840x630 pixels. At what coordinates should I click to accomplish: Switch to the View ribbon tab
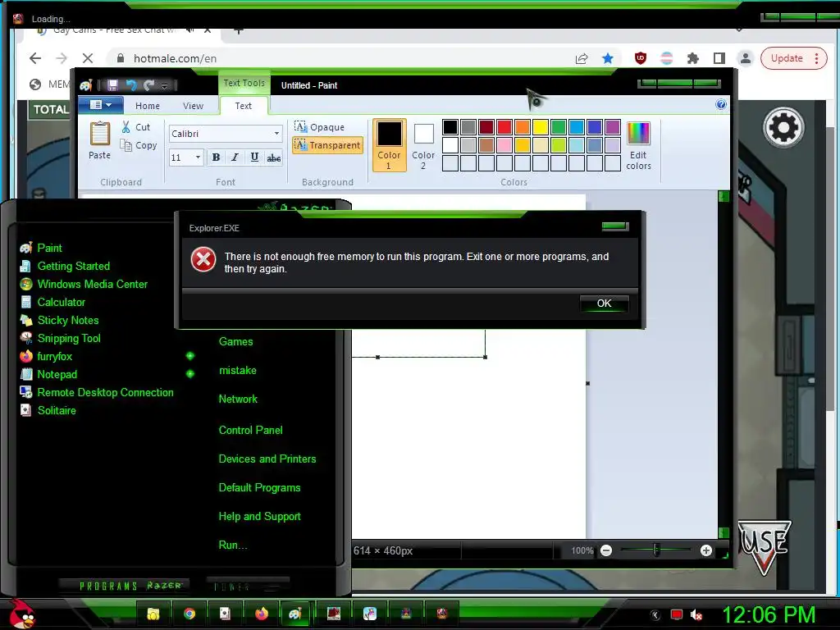coord(193,106)
